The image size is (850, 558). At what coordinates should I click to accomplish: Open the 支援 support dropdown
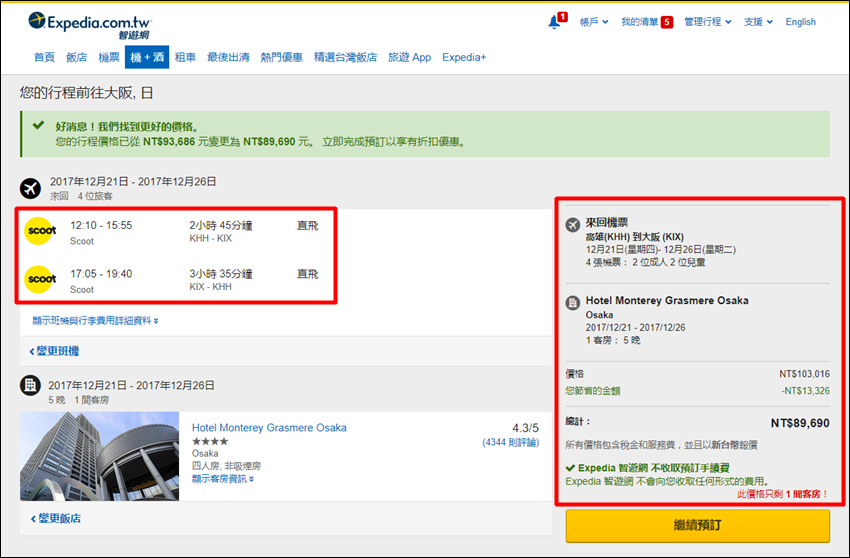pyautogui.click(x=758, y=22)
